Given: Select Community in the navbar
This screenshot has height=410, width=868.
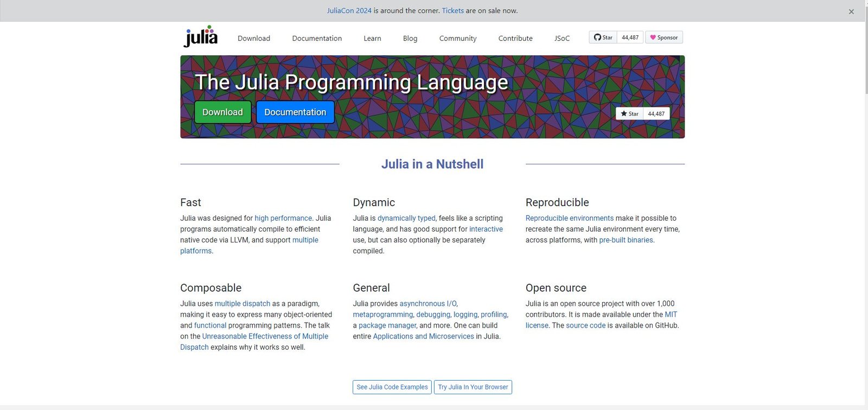Looking at the screenshot, I should [458, 38].
